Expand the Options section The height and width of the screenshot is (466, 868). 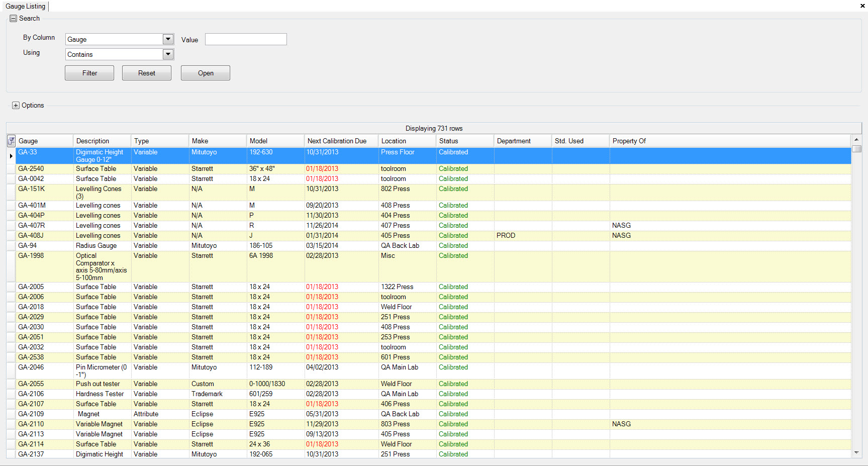coord(16,106)
